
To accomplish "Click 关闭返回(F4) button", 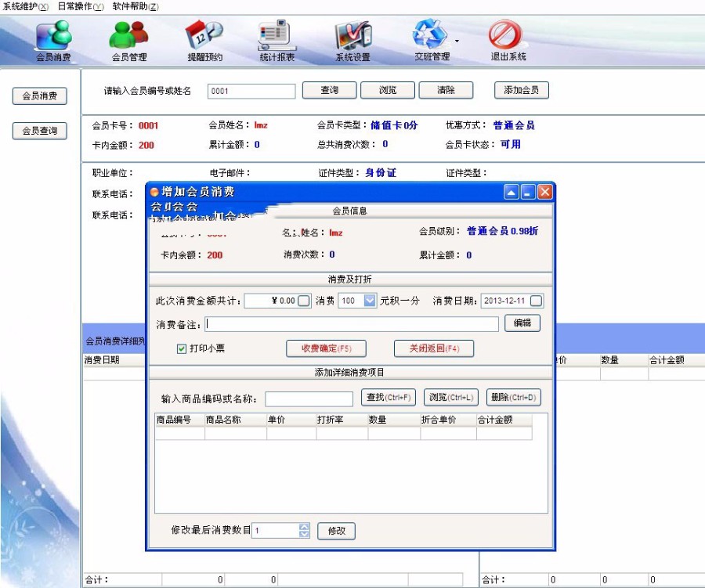I will (x=434, y=348).
